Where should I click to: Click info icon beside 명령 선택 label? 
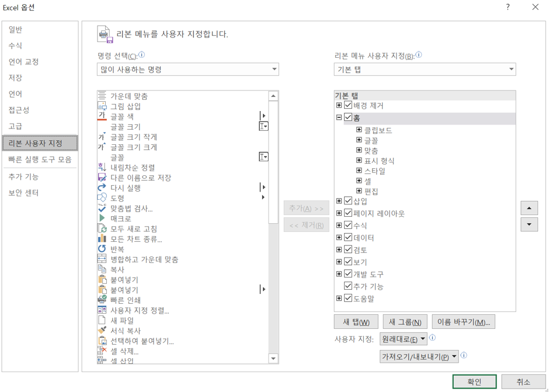pyautogui.click(x=141, y=55)
